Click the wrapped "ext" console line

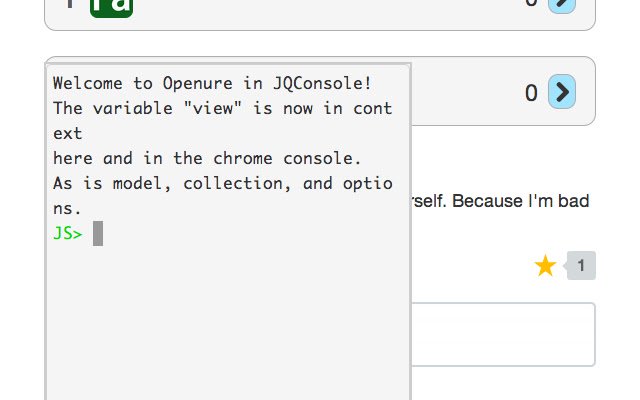(68, 133)
